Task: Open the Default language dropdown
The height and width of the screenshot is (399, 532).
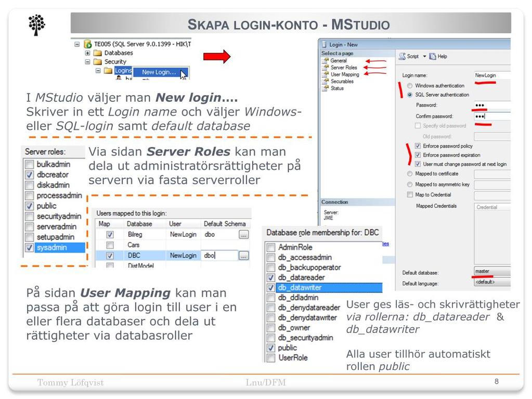Action: (492, 282)
